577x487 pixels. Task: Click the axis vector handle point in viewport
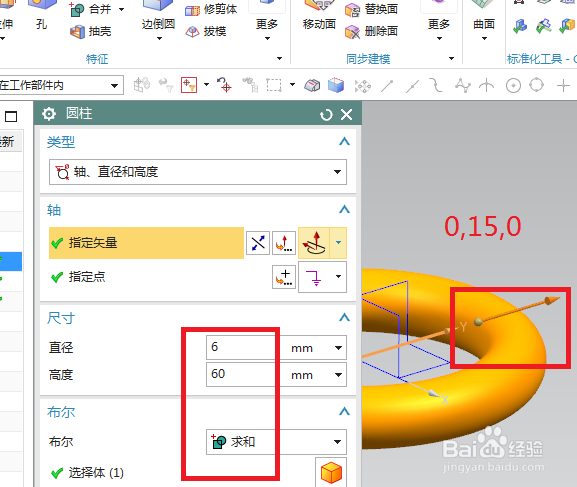478,322
